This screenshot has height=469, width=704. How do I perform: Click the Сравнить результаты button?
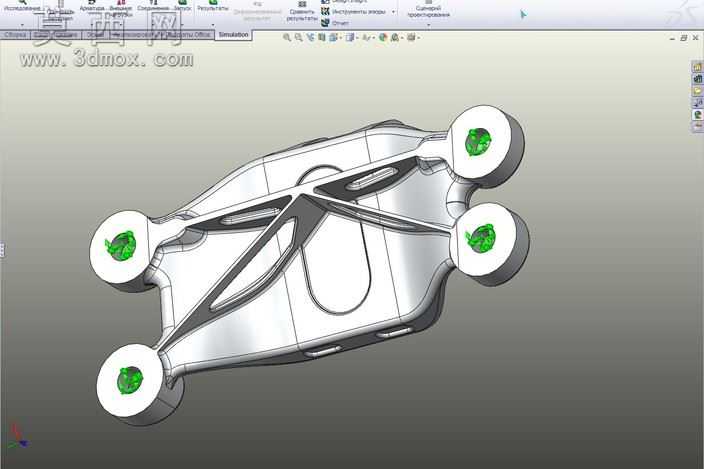[x=302, y=13]
